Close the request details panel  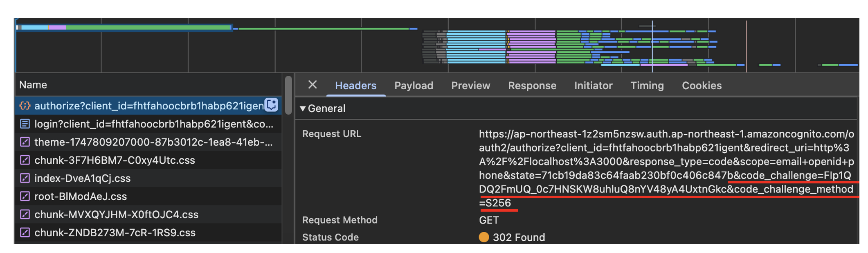coord(313,85)
